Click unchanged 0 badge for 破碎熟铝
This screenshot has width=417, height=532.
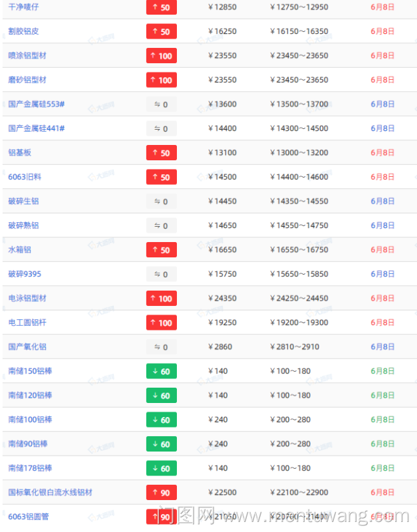tap(161, 226)
